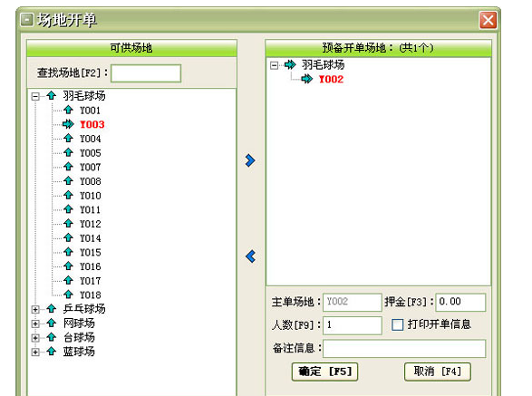Click the icon beside 台球场
This screenshot has width=532, height=396.
coord(52,337)
